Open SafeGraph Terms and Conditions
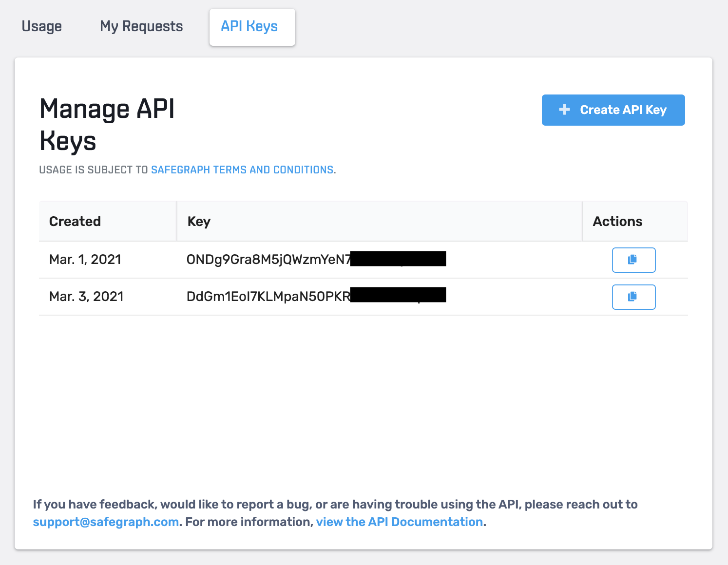This screenshot has width=728, height=565. click(242, 169)
